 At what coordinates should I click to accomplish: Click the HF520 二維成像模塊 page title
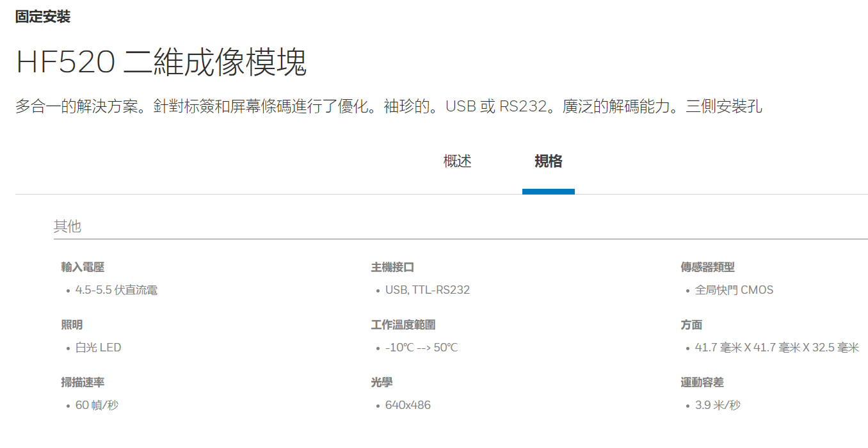pos(161,63)
